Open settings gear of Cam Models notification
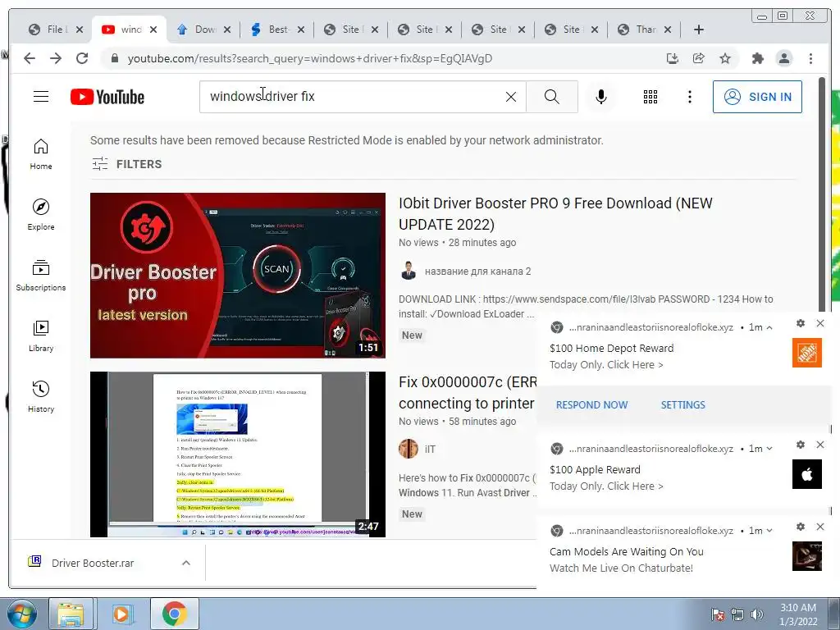This screenshot has width=840, height=630. point(801,527)
